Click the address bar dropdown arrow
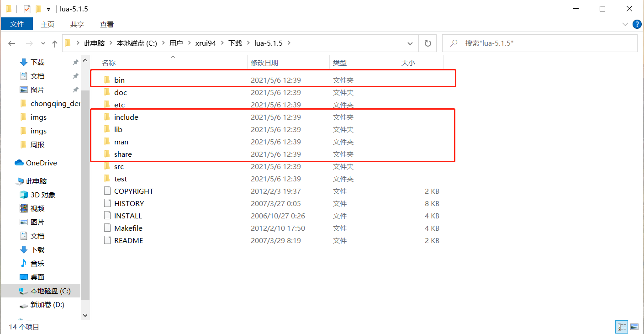 click(410, 42)
